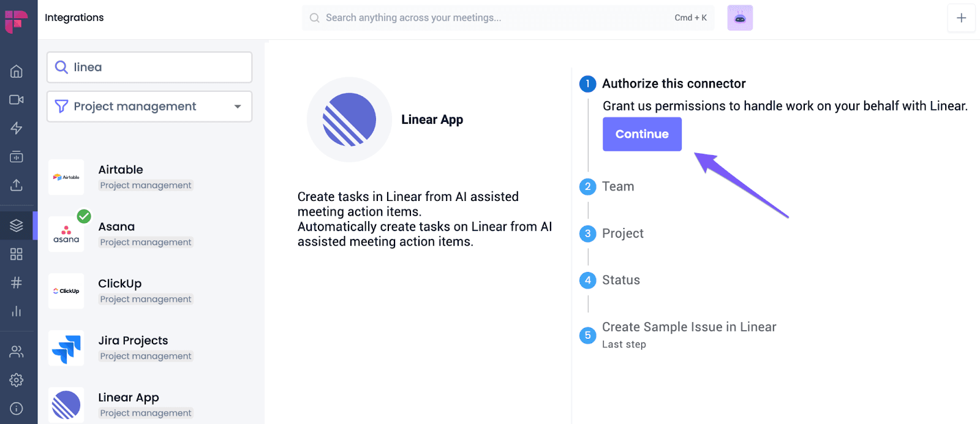
Task: Click the 'Last step' label
Action: 624,344
